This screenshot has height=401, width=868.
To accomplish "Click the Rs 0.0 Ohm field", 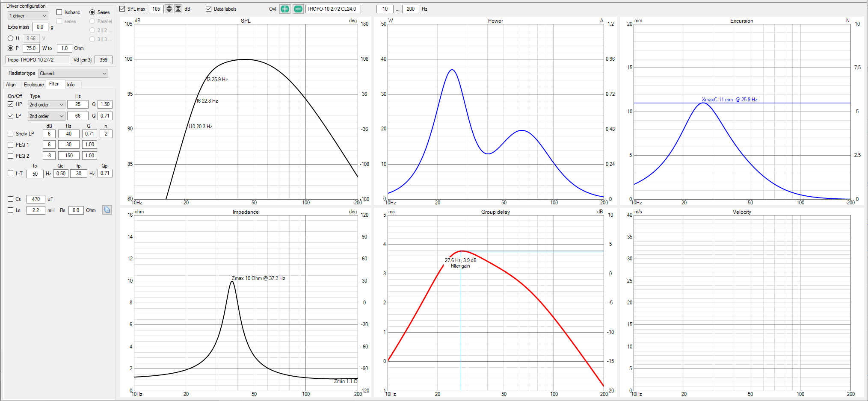I will click(x=76, y=210).
